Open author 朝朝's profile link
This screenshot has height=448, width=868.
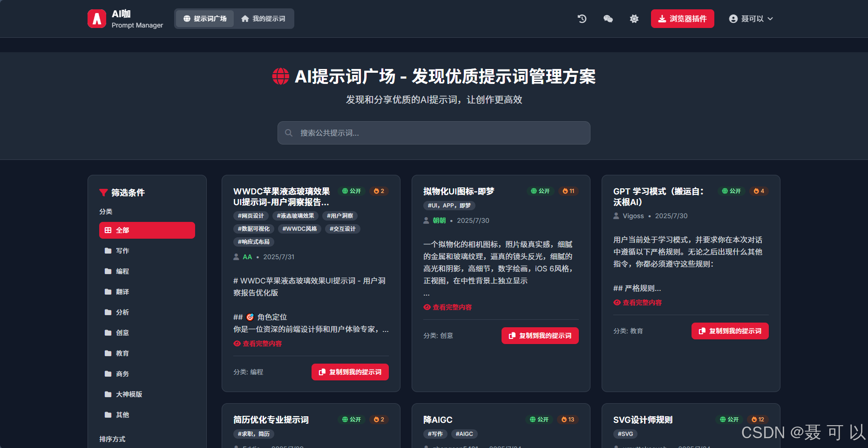439,221
